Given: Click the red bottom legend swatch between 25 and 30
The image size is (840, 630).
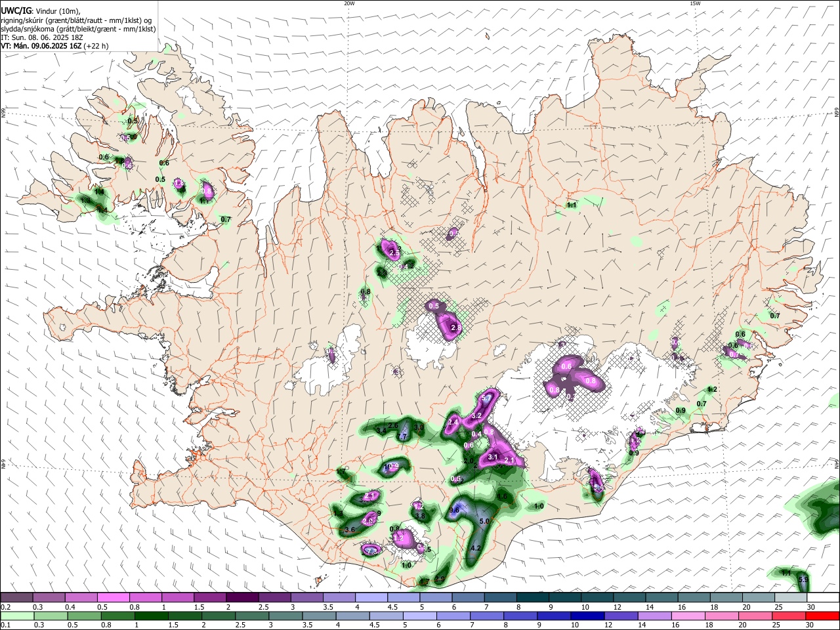Looking at the screenshot, I should 788,616.
